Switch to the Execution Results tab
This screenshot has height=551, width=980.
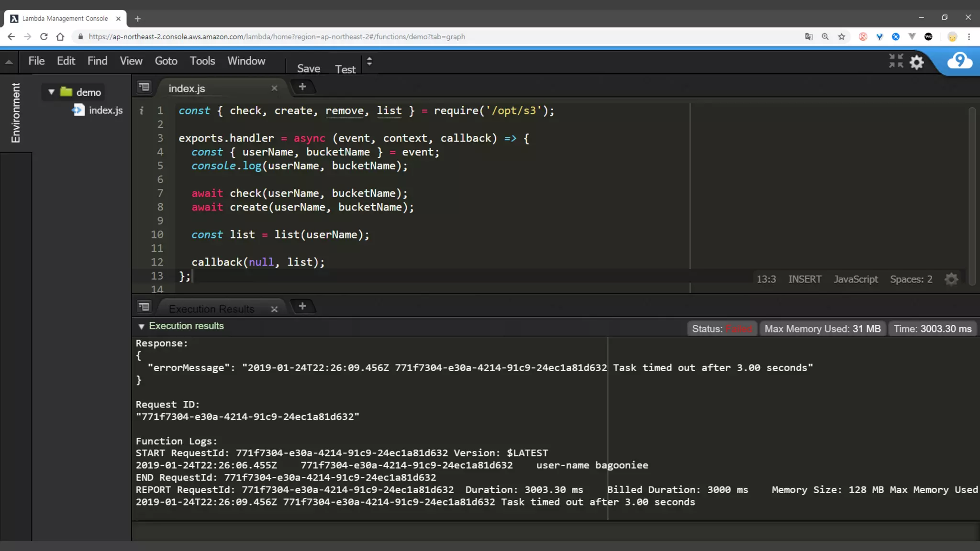coord(212,309)
